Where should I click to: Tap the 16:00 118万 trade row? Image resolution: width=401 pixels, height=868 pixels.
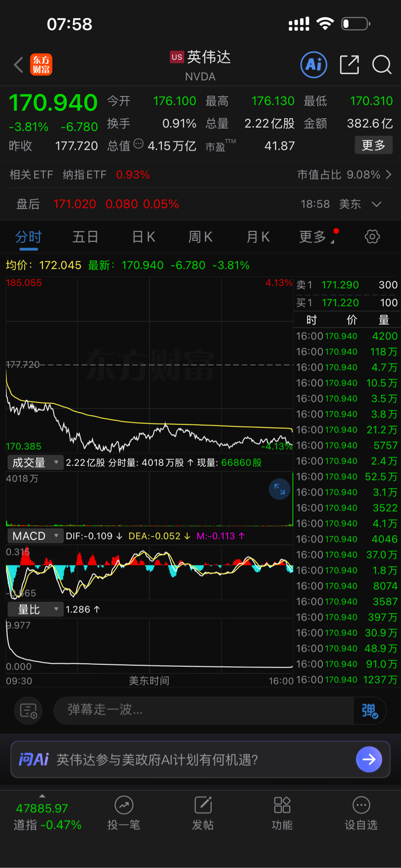pyautogui.click(x=347, y=352)
